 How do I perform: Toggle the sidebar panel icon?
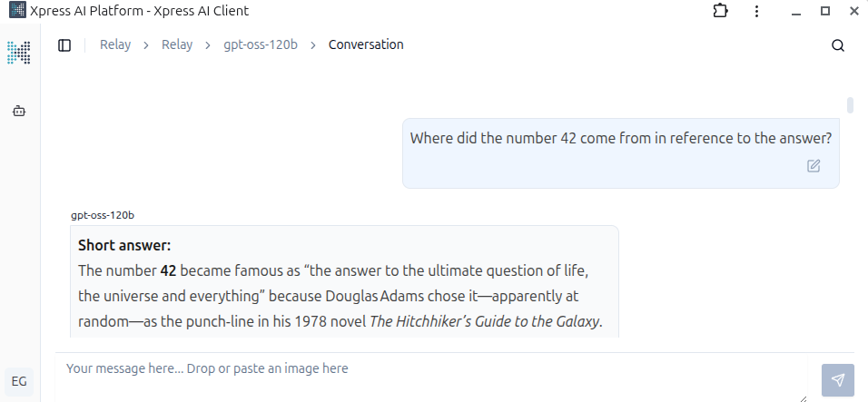(x=64, y=45)
